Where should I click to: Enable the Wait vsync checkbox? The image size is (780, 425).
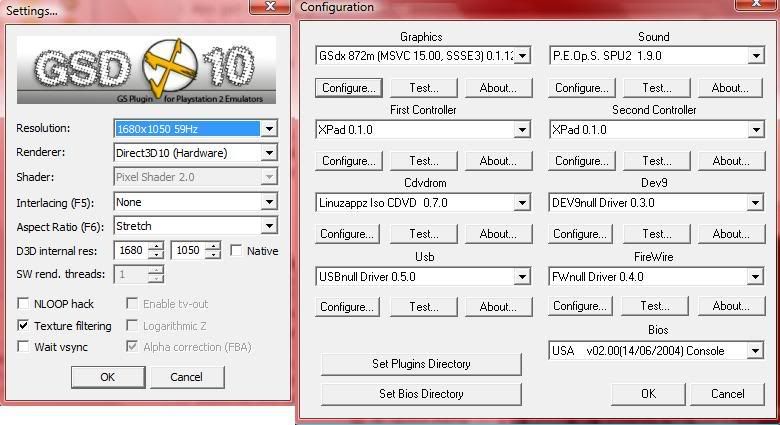tap(23, 346)
